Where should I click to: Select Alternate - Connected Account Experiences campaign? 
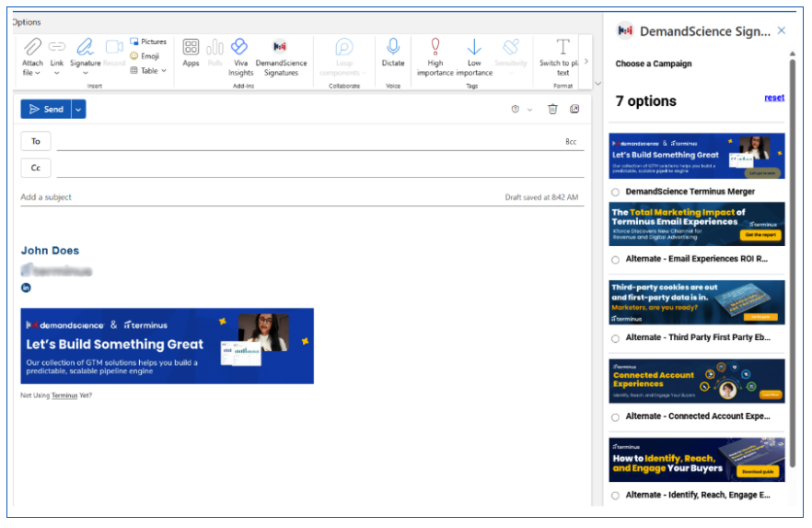(615, 417)
